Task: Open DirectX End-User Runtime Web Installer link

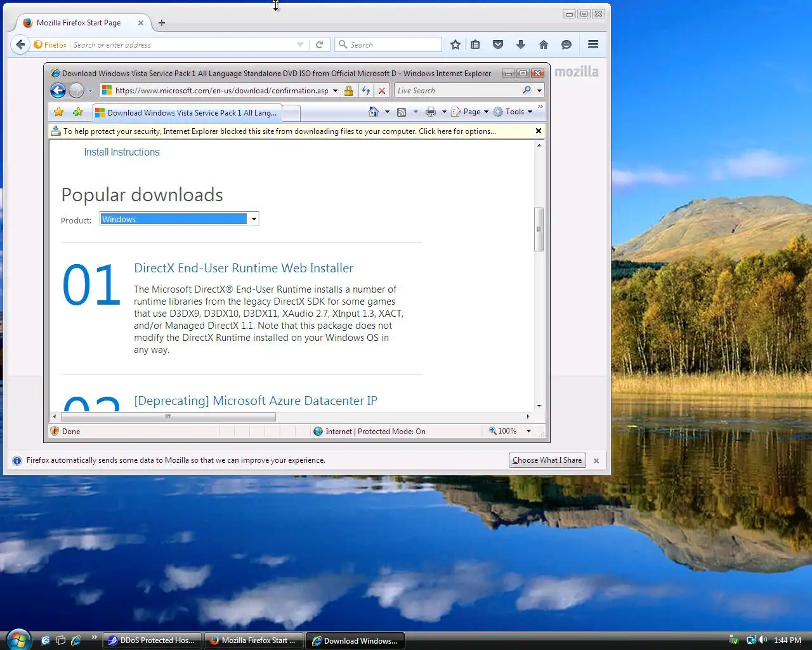Action: tap(244, 269)
